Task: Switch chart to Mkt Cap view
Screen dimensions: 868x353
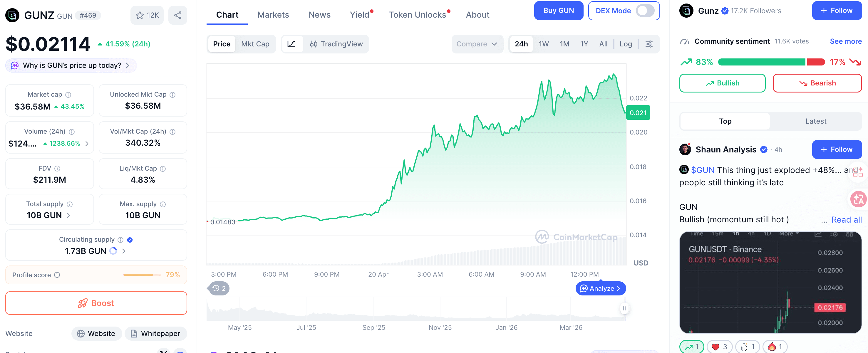Action: tap(255, 44)
